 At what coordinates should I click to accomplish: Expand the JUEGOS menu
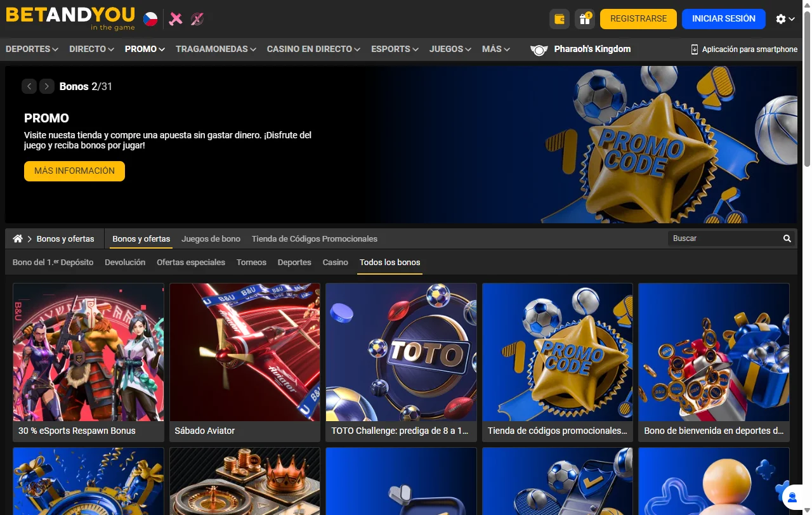[x=450, y=49]
